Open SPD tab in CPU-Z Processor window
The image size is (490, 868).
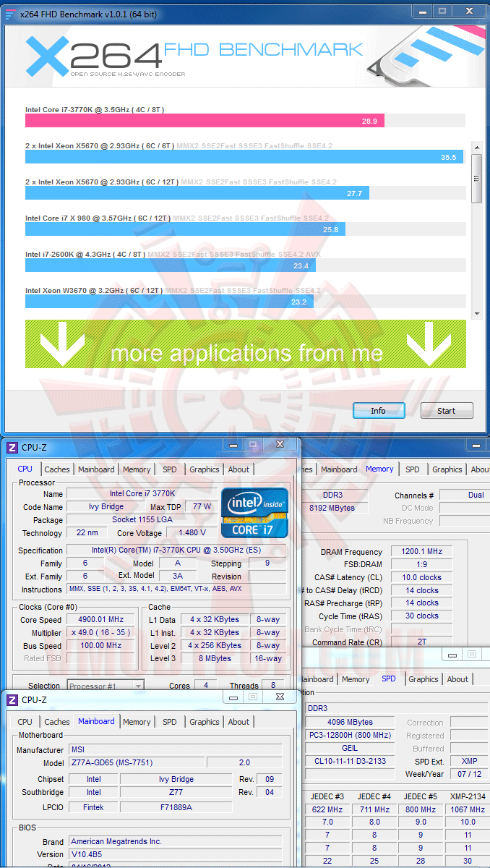click(169, 469)
